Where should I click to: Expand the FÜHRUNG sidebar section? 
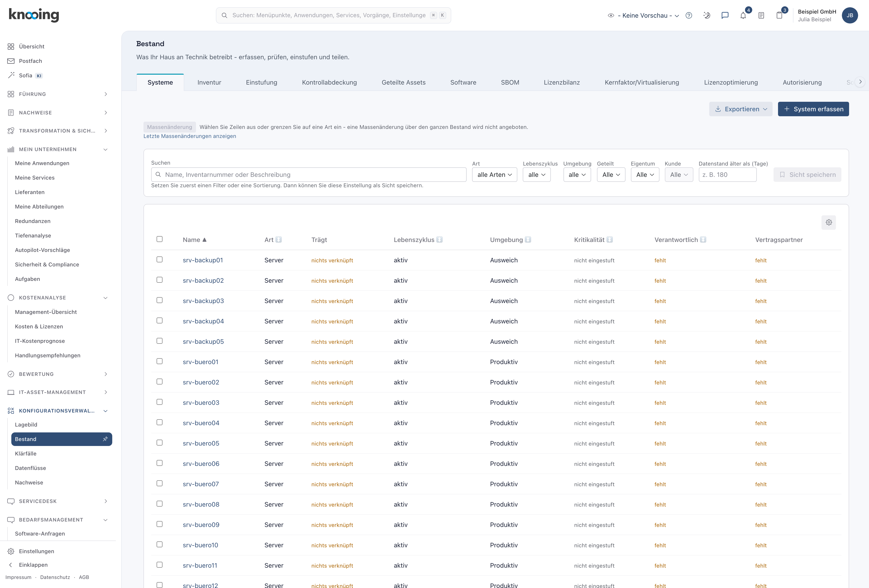pyautogui.click(x=58, y=94)
